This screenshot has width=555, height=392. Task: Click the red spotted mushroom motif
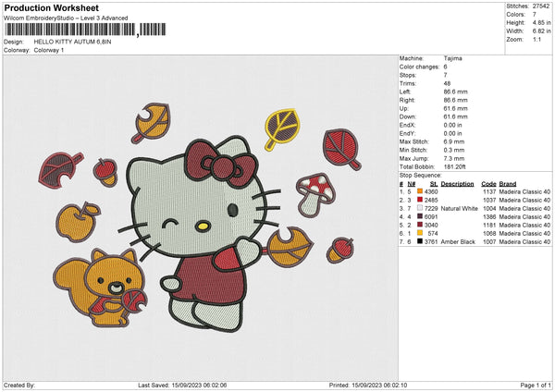point(315,194)
